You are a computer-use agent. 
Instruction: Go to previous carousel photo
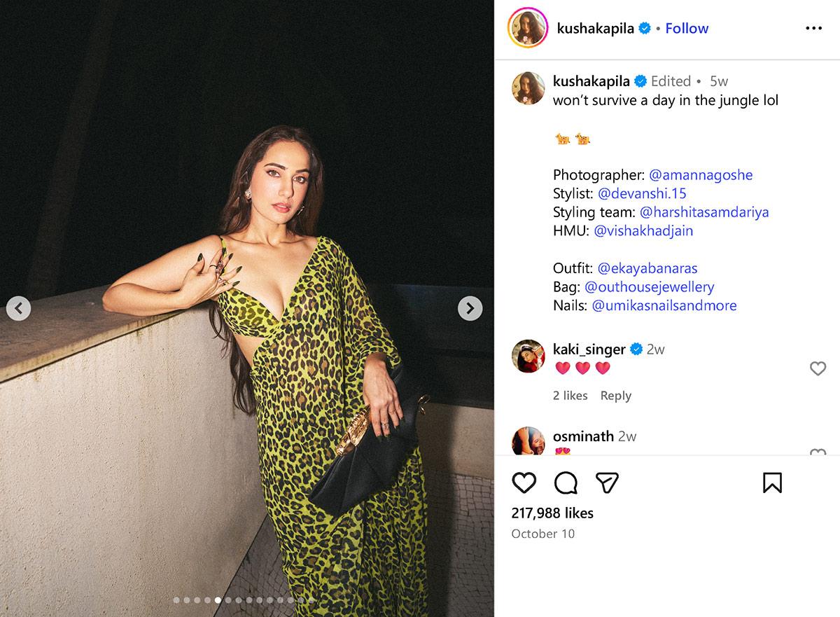coord(19,308)
